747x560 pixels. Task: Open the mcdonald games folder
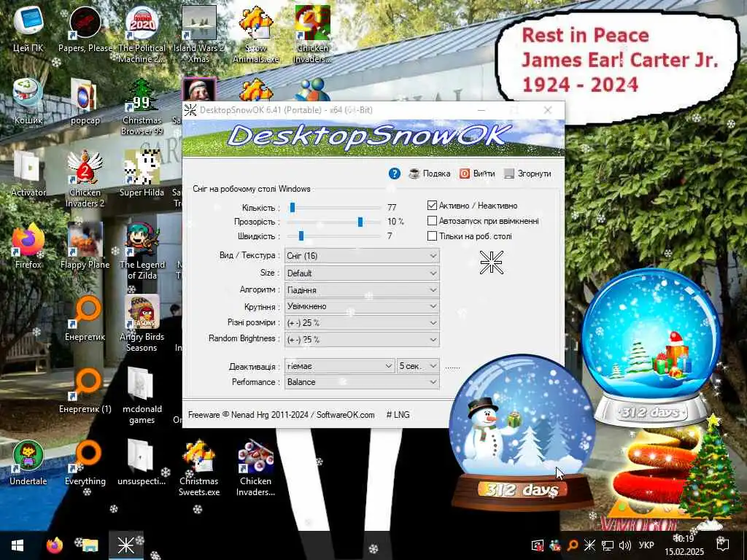point(142,396)
